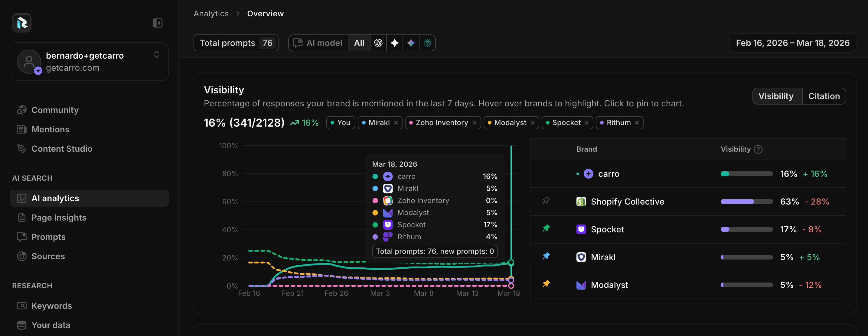
Task: Filter by the Gemini colored sparkle icon
Action: point(411,43)
